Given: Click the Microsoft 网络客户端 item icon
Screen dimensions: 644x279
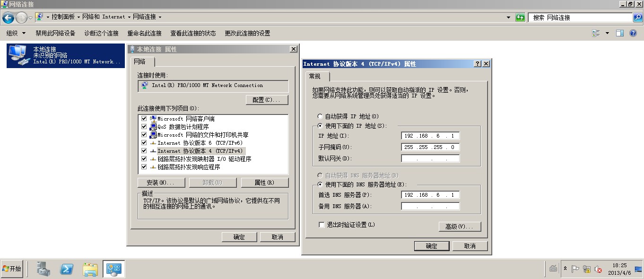Looking at the screenshot, I should pyautogui.click(x=153, y=119).
